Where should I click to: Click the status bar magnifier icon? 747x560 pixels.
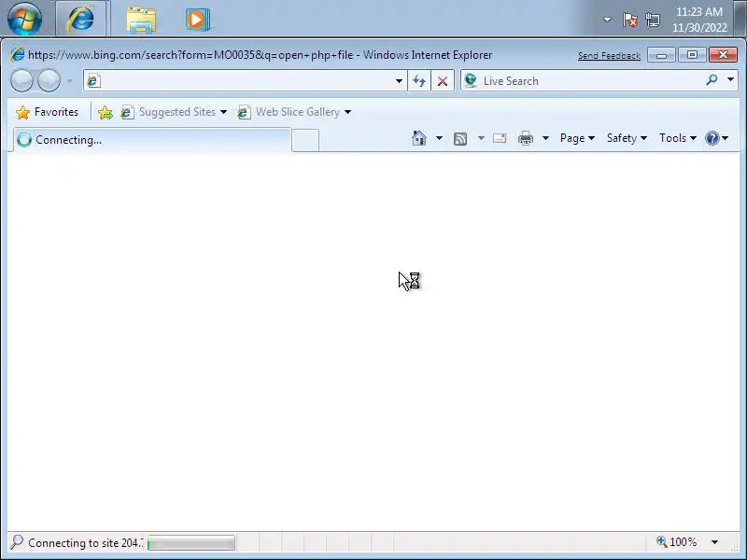tap(17, 541)
